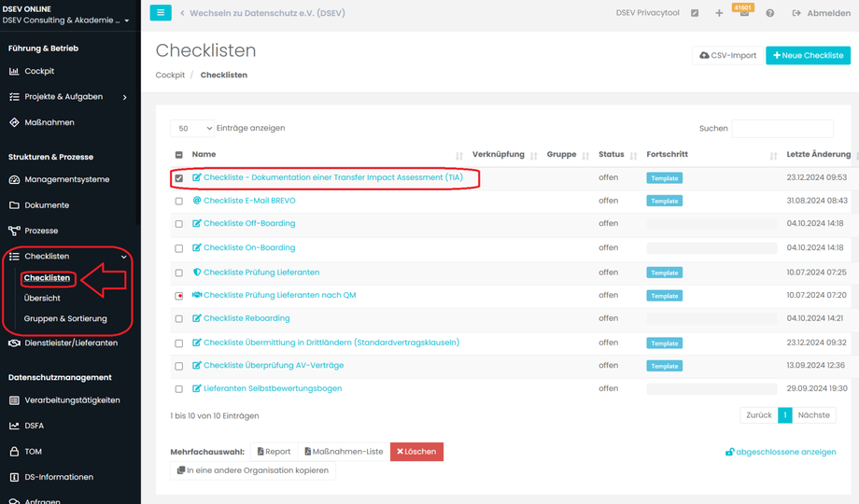Click into the Suchen search field
Viewport: 859px width, 504px height.
pos(782,129)
